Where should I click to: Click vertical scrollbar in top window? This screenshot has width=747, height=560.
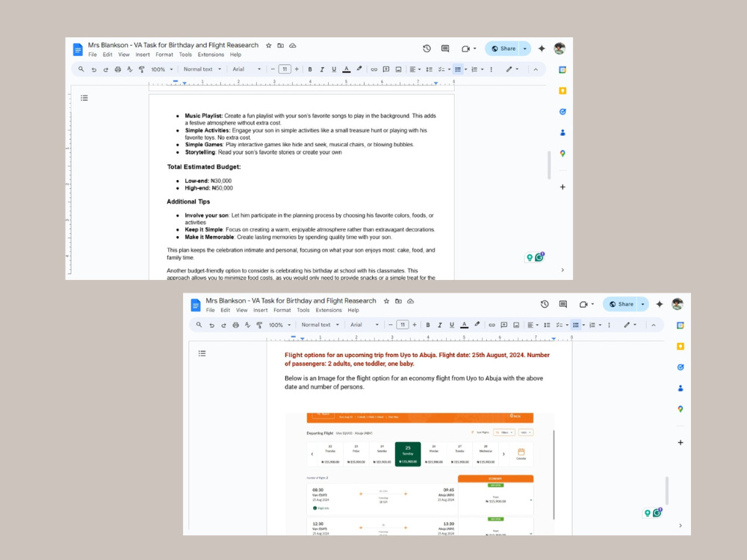pos(549,165)
